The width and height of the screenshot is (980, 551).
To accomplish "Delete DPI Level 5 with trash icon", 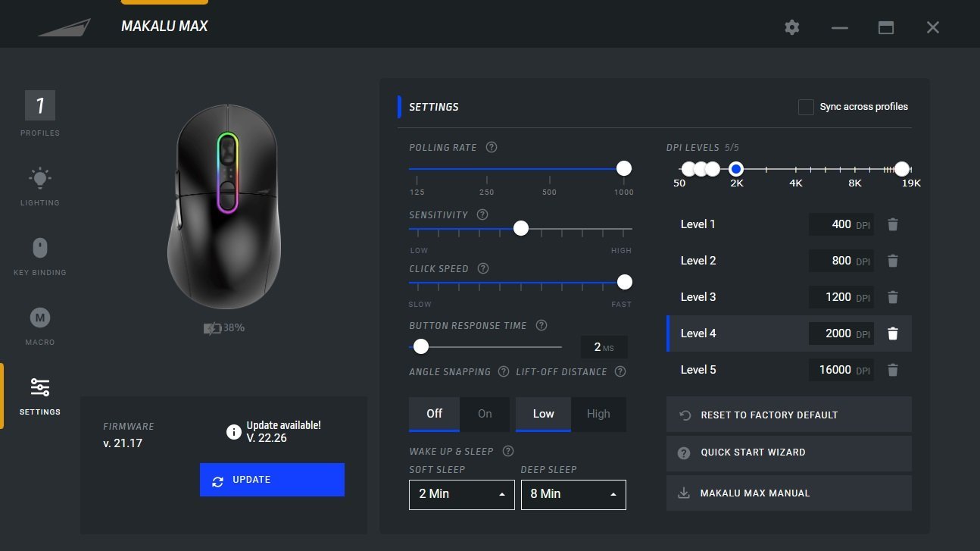I will 893,370.
